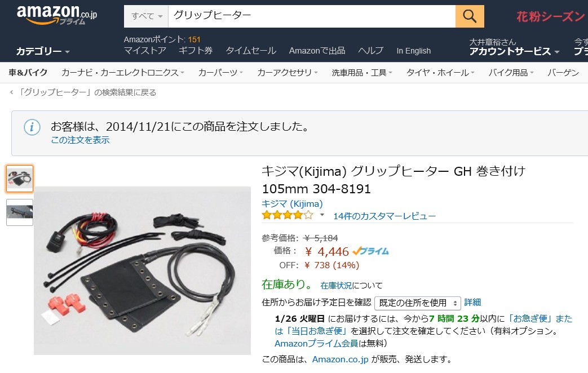Open the カーパーツ category menu
Screen dimensions: 588x373
pyautogui.click(x=220, y=73)
